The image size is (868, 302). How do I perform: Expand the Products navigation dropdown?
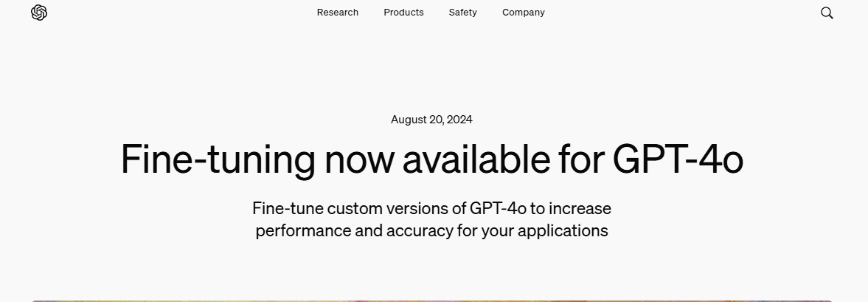click(403, 13)
